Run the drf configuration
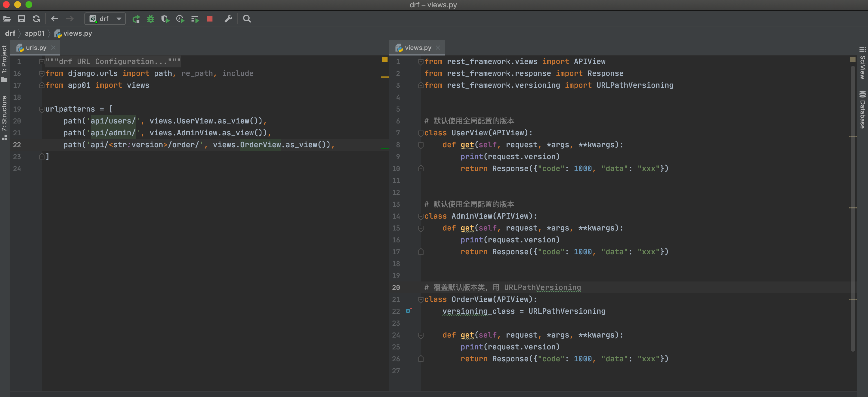This screenshot has height=397, width=868. (x=136, y=19)
